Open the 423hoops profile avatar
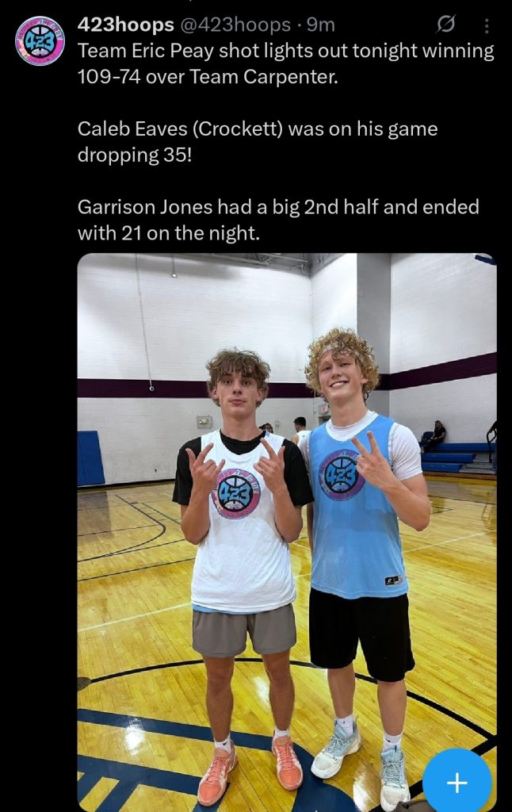This screenshot has width=512, height=812. tap(40, 41)
